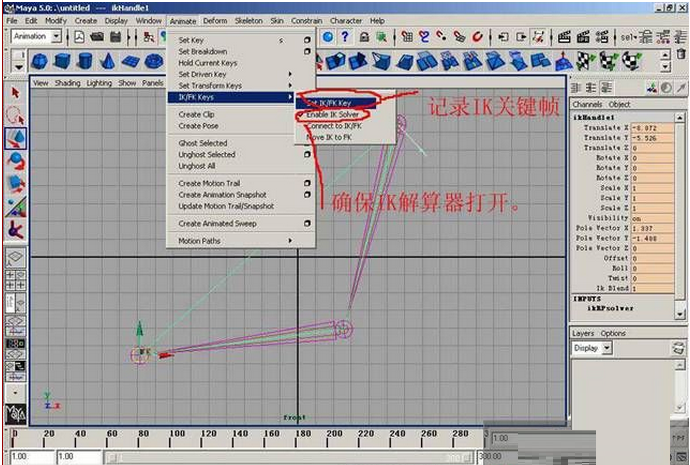Open Create Motion Trail option box
The image size is (690, 465).
click(307, 183)
